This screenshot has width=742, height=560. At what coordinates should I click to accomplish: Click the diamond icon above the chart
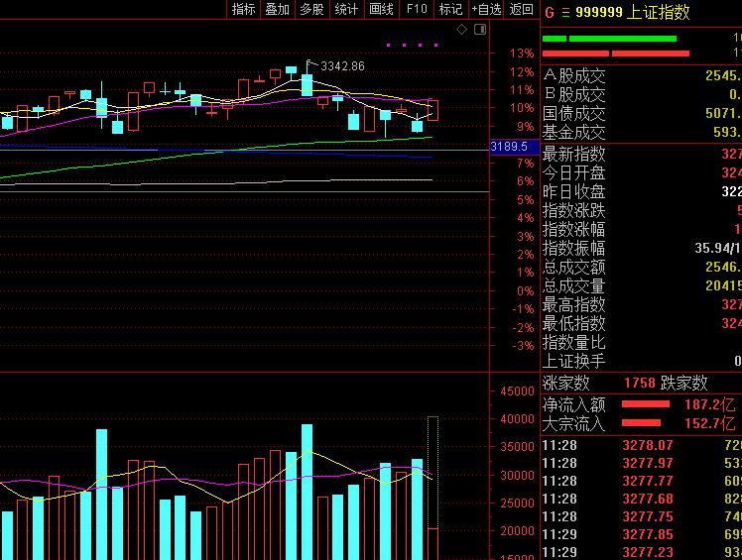tap(461, 31)
